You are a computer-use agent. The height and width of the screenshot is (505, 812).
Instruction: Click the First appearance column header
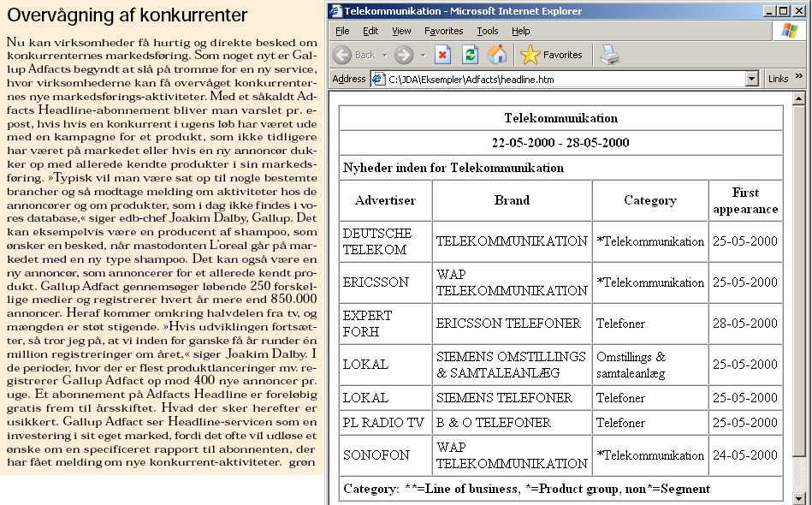(x=745, y=200)
